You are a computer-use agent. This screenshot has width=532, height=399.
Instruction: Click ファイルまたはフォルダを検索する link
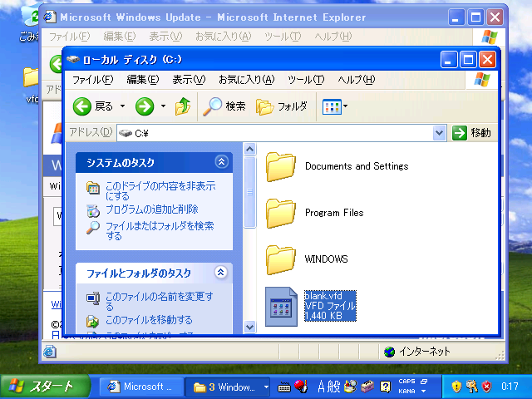(x=160, y=231)
